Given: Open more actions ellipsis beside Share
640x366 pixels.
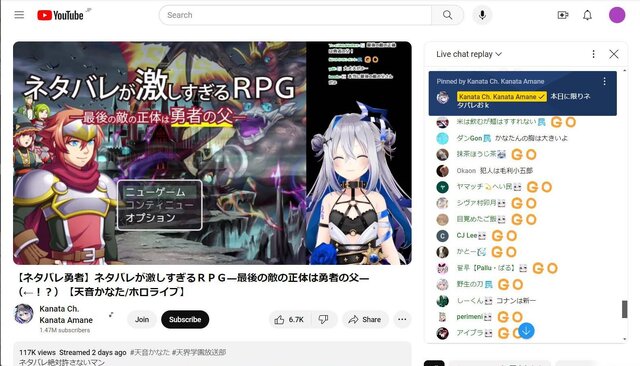Looking at the screenshot, I should pyautogui.click(x=402, y=319).
